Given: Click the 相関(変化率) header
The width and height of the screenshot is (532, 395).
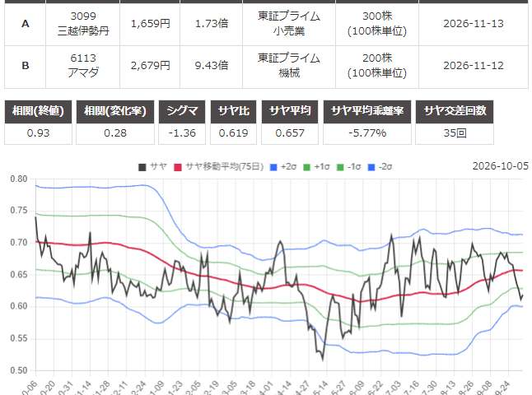Looking at the screenshot, I should (115, 111).
